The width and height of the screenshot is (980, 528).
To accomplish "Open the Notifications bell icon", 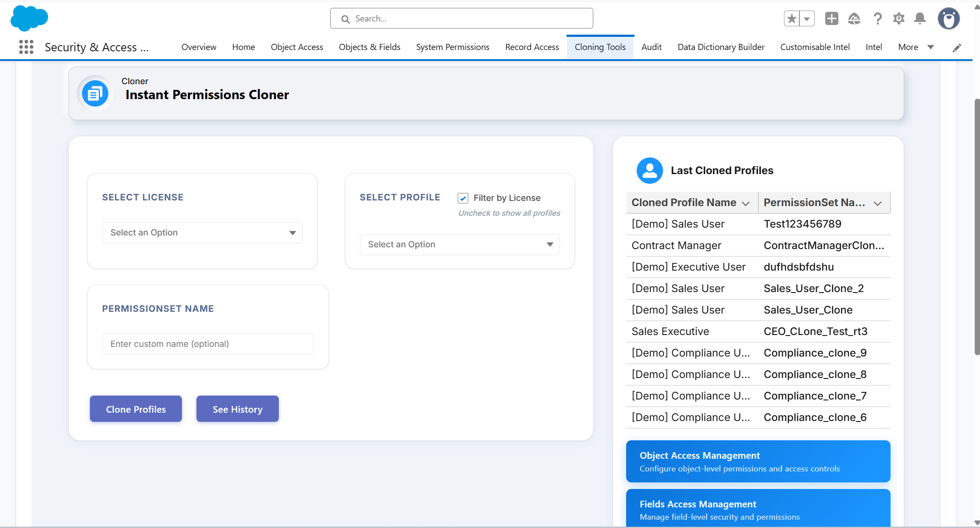I will click(x=920, y=18).
